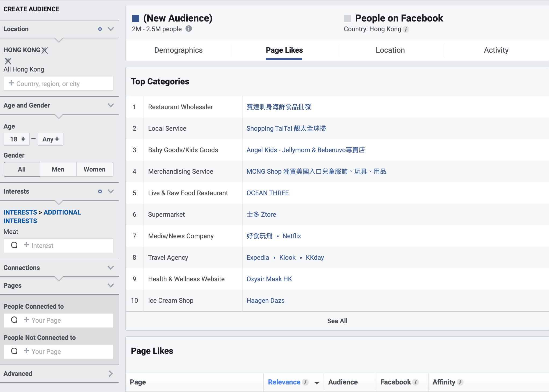Remove the All Hong Kong region entry
The width and height of the screenshot is (549, 392).
click(x=8, y=61)
